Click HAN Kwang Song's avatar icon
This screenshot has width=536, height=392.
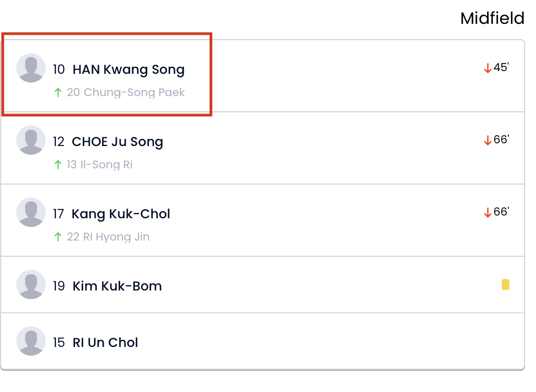coord(31,68)
